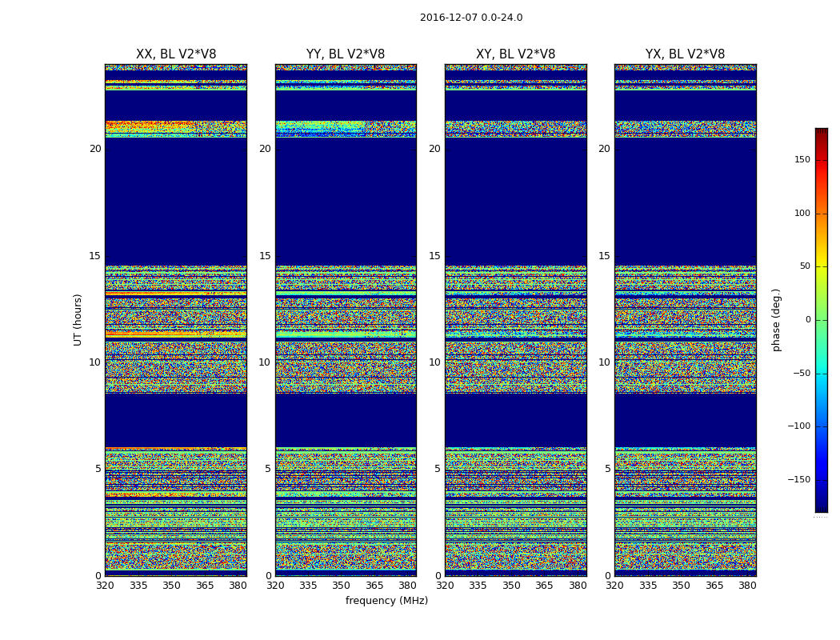Screen dimensions: 840x640
Task: Pick the colorbar at the 0 degree level
Action: click(x=821, y=320)
